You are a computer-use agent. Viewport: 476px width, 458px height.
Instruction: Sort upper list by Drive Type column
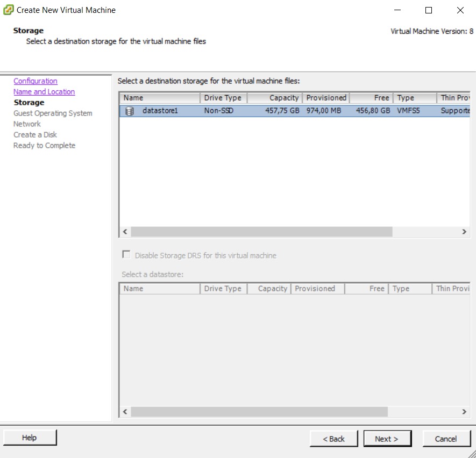(223, 98)
